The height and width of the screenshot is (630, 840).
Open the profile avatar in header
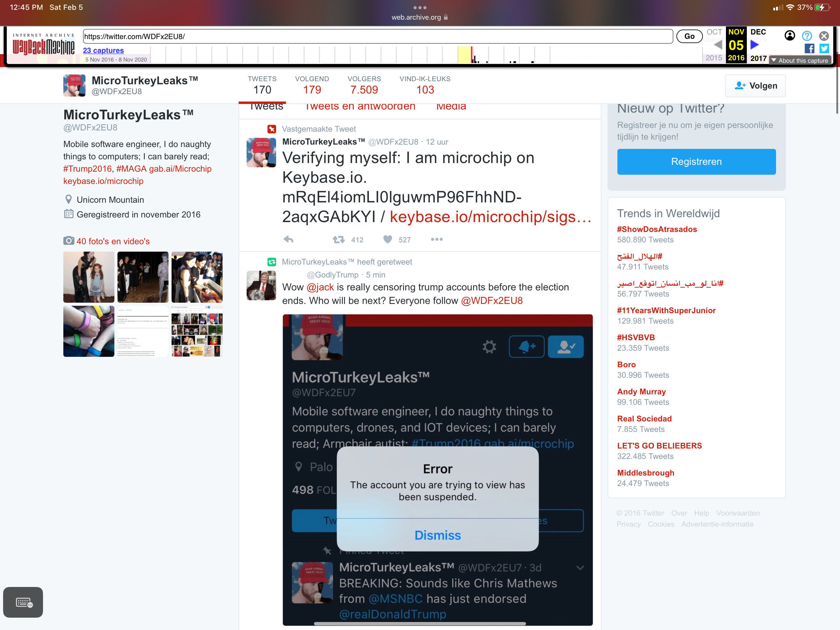coord(74,85)
